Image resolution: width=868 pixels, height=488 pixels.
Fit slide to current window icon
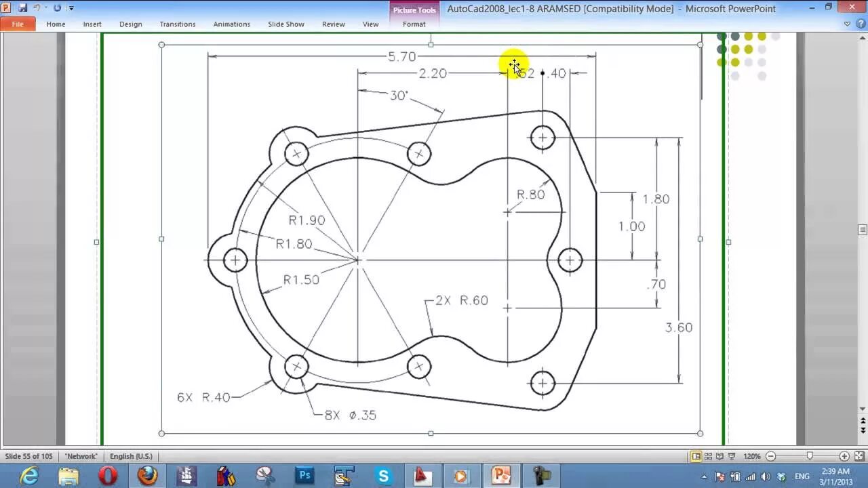pyautogui.click(x=858, y=456)
